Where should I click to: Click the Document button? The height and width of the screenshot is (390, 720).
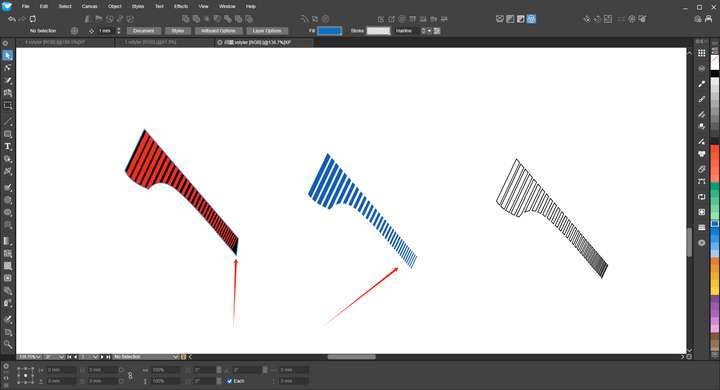(143, 31)
